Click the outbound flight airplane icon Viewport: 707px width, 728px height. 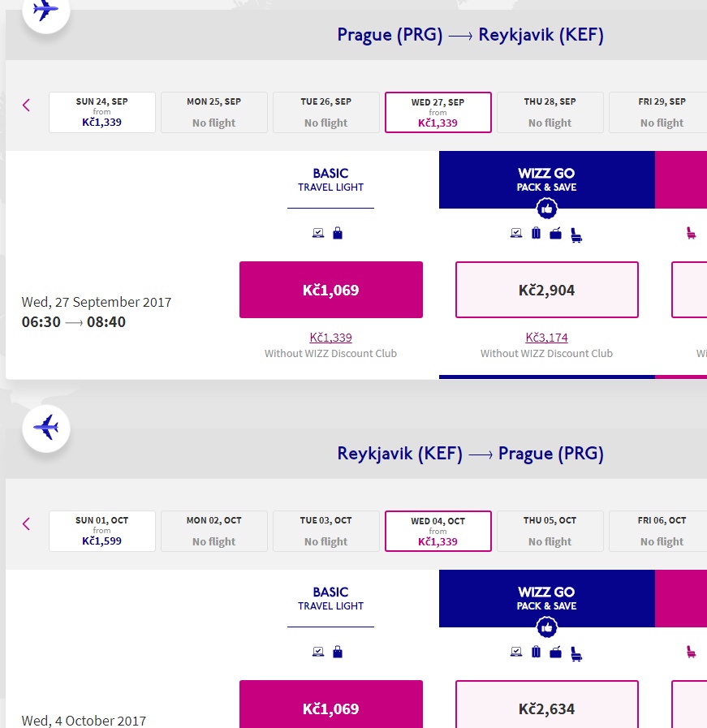point(46,11)
